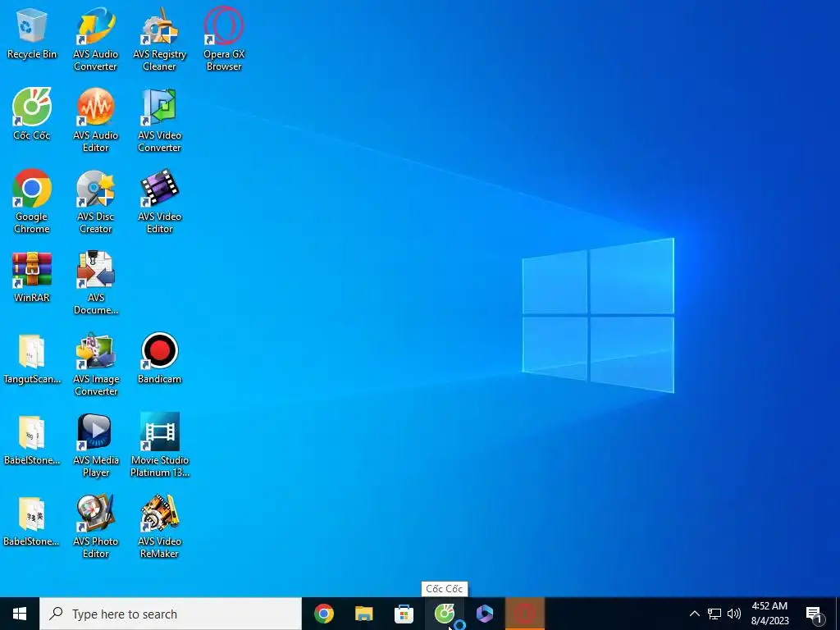
Task: Select AVS Video ReMaker shortcut
Action: (160, 527)
